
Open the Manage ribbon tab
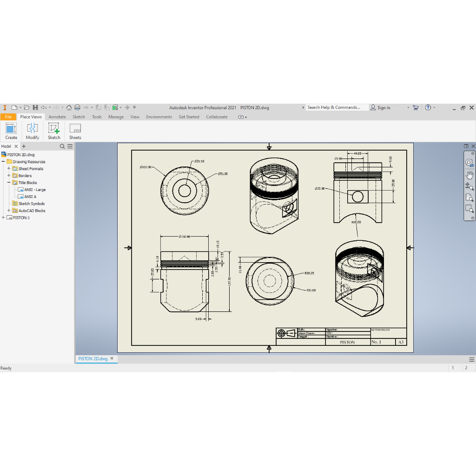[x=116, y=117]
